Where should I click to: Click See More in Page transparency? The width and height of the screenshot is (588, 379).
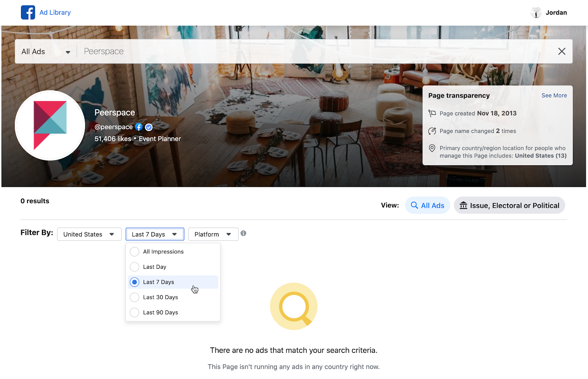point(554,95)
